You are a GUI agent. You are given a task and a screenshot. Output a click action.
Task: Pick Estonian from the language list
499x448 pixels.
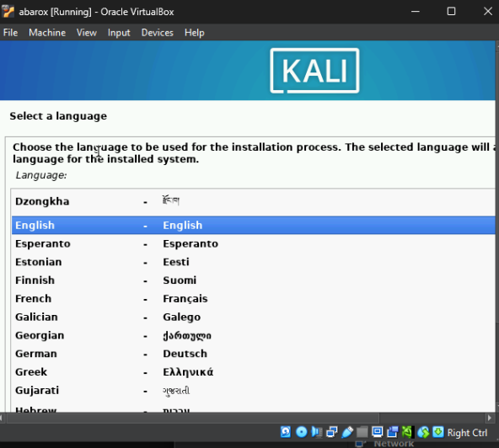click(x=254, y=262)
